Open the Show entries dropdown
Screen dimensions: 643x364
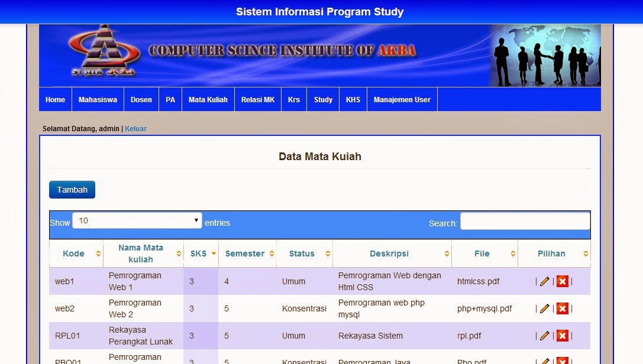[x=136, y=220]
